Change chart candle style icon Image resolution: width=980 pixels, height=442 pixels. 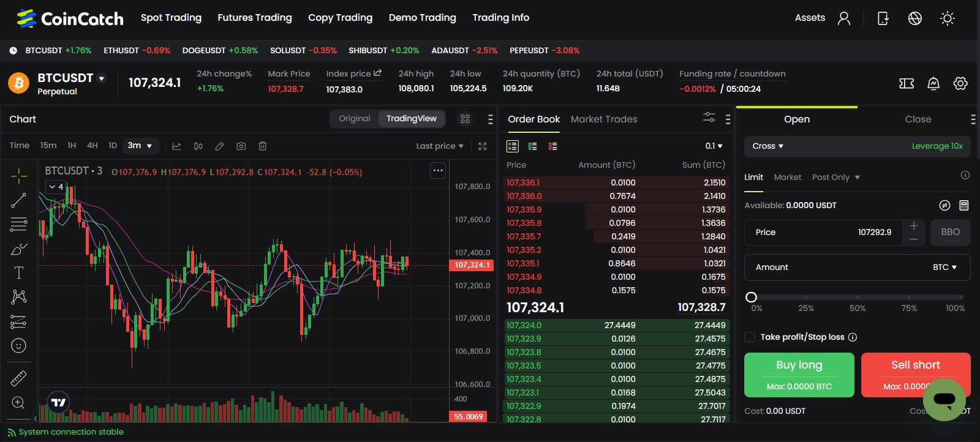(x=198, y=146)
